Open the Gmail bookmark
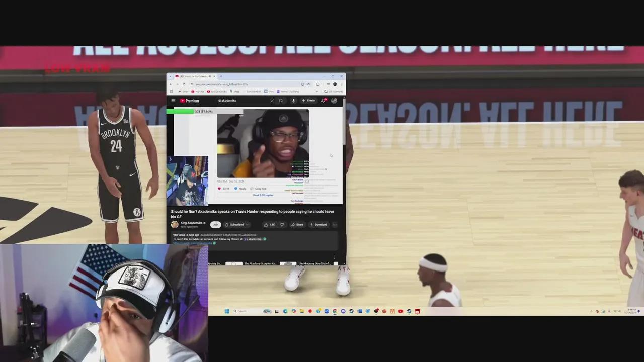Screen dimensions: 644x362 click(x=183, y=92)
